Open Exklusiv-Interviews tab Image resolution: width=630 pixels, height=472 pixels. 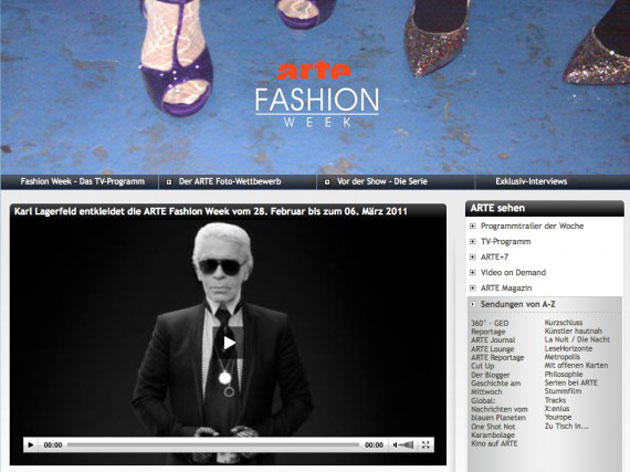point(531,182)
